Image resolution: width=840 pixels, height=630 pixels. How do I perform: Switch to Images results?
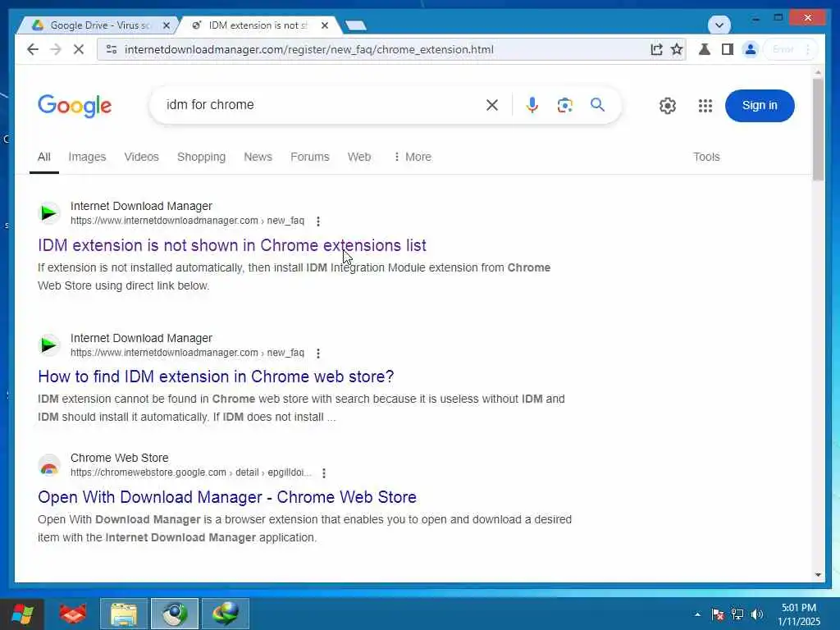coord(87,157)
